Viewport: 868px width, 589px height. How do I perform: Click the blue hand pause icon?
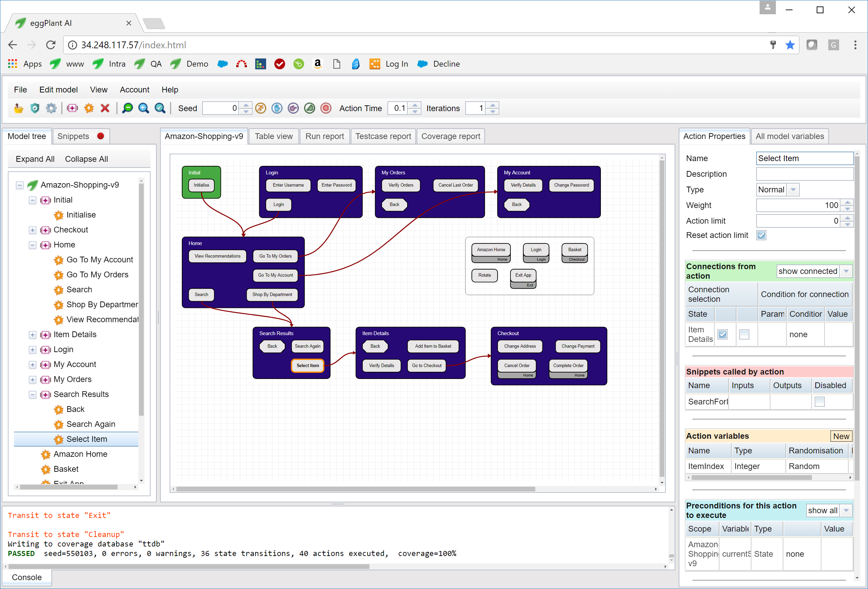(277, 108)
